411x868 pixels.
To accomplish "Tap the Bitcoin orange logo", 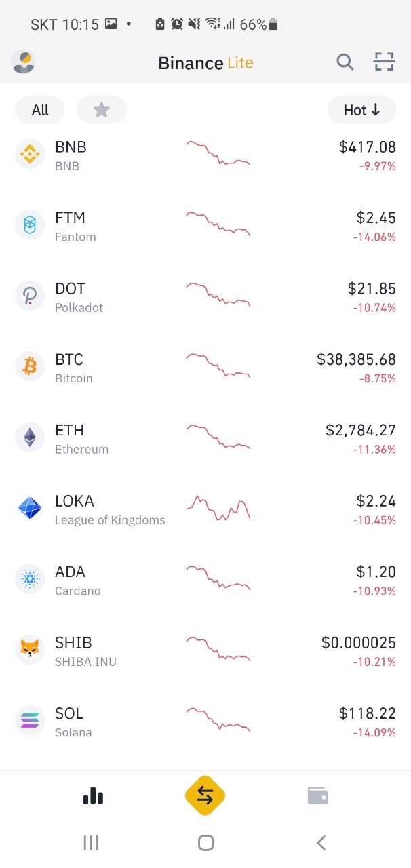I will (30, 368).
